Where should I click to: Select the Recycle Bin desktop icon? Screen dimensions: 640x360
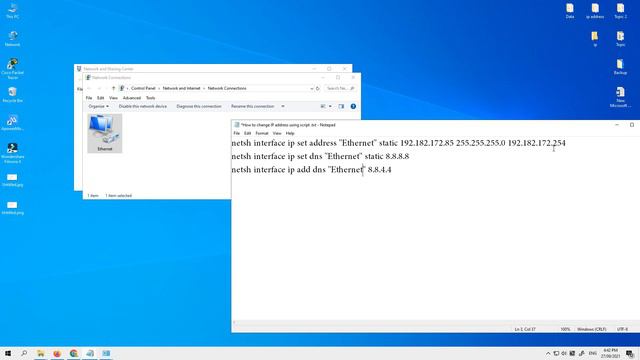(x=12, y=95)
